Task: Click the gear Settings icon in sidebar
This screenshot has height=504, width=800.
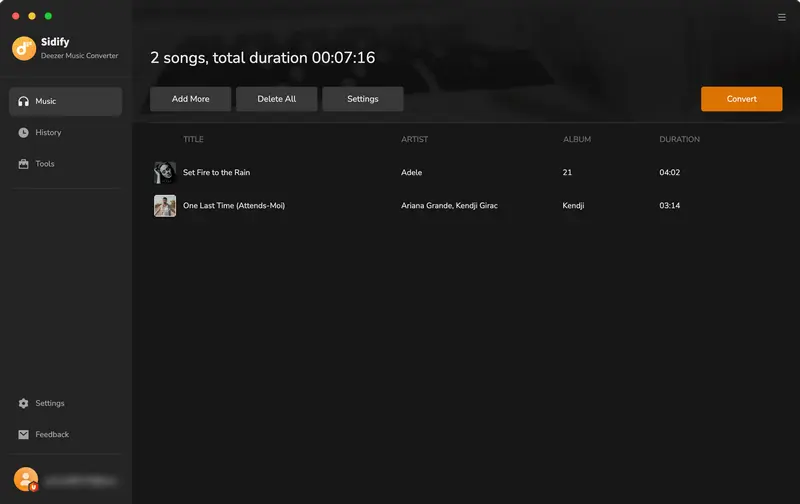Action: (23, 403)
